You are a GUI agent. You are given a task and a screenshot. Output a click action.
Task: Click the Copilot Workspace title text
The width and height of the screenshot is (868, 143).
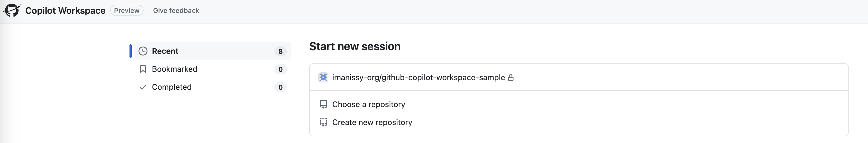coord(65,10)
